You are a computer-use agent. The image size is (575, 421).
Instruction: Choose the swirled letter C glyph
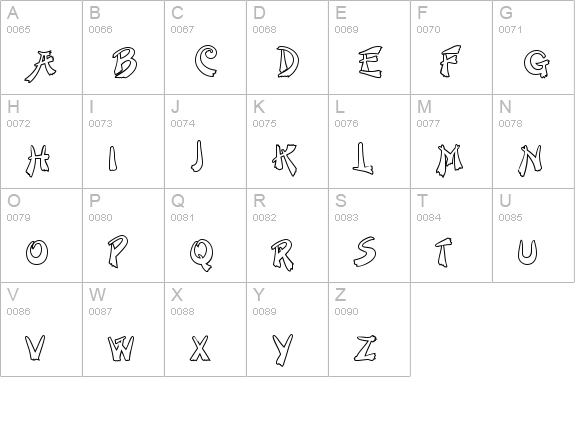tap(206, 61)
